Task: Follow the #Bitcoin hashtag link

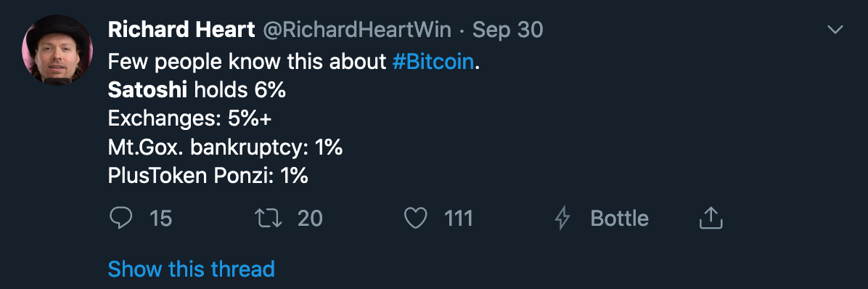Action: coord(433,62)
